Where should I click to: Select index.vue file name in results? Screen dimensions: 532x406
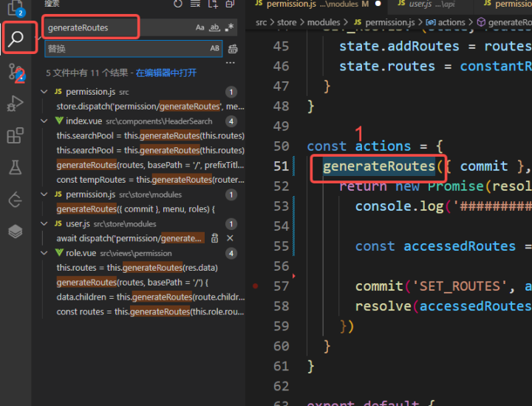[x=83, y=121]
